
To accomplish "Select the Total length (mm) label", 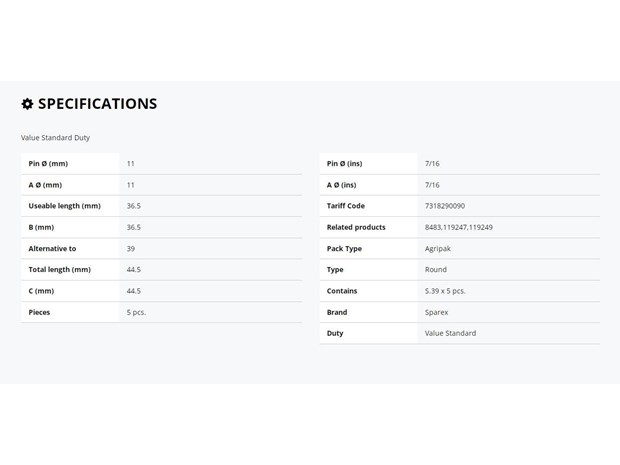I will click(x=60, y=270).
